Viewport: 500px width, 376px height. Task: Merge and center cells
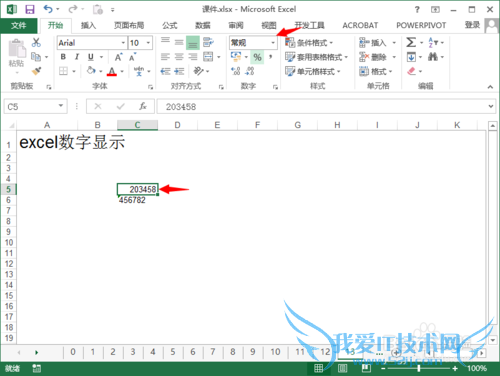coord(208,57)
